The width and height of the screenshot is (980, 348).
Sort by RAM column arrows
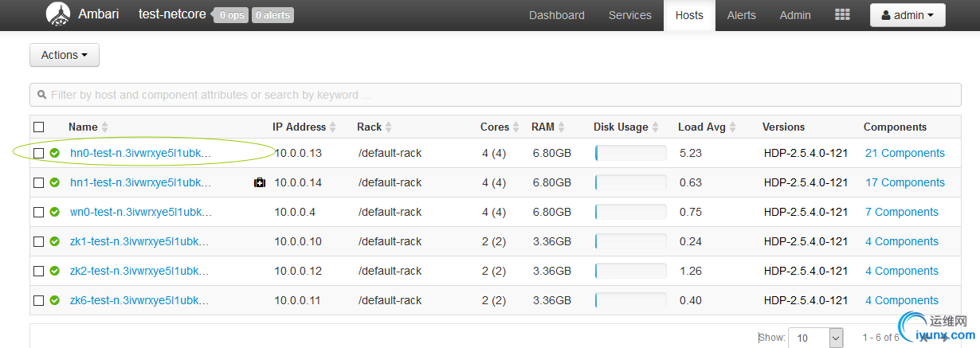point(562,127)
